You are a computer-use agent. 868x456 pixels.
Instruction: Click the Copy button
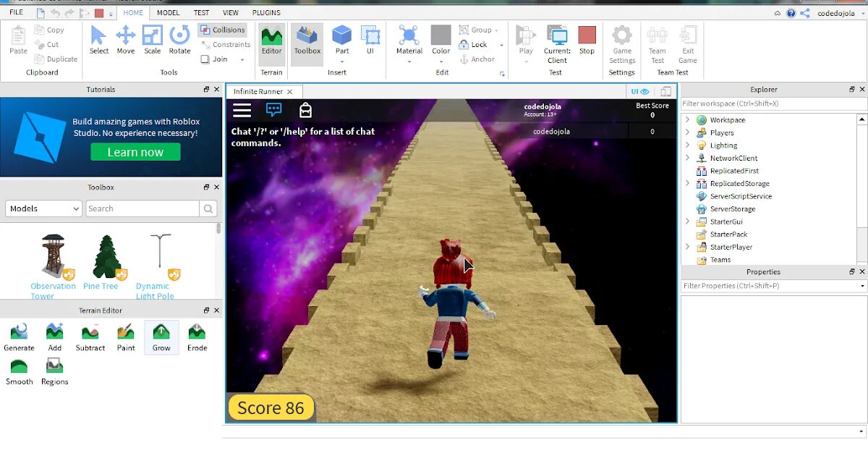[x=50, y=30]
